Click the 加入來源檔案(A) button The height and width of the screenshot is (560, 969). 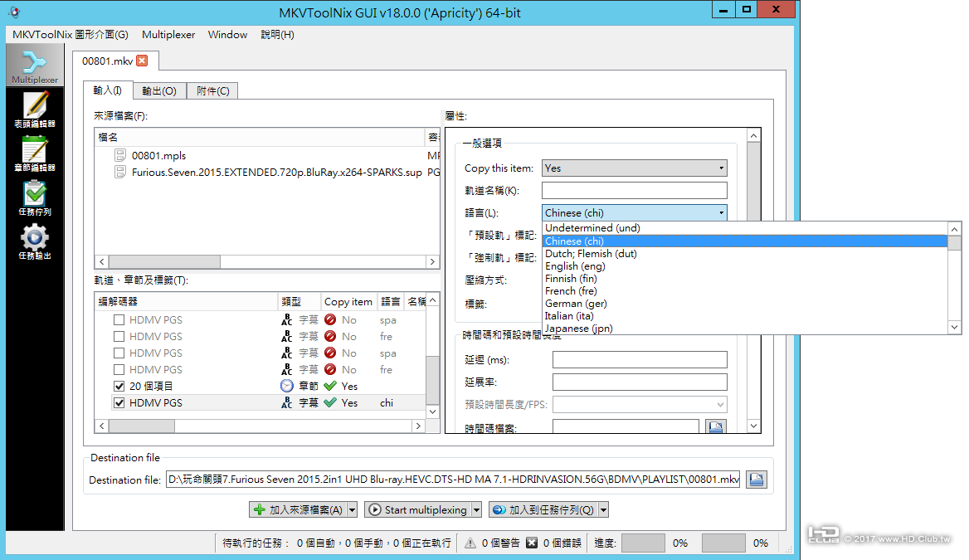tap(299, 509)
